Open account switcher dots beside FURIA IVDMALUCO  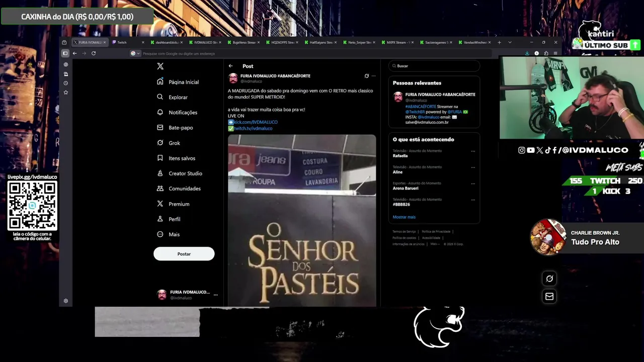pos(216,295)
